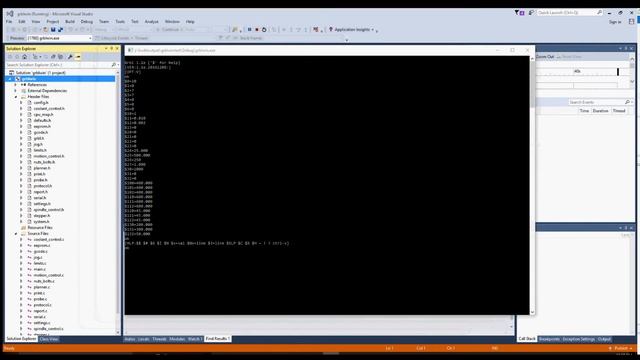The image size is (640, 360).
Task: Click the Save All toolbar icon
Action: click(60, 30)
